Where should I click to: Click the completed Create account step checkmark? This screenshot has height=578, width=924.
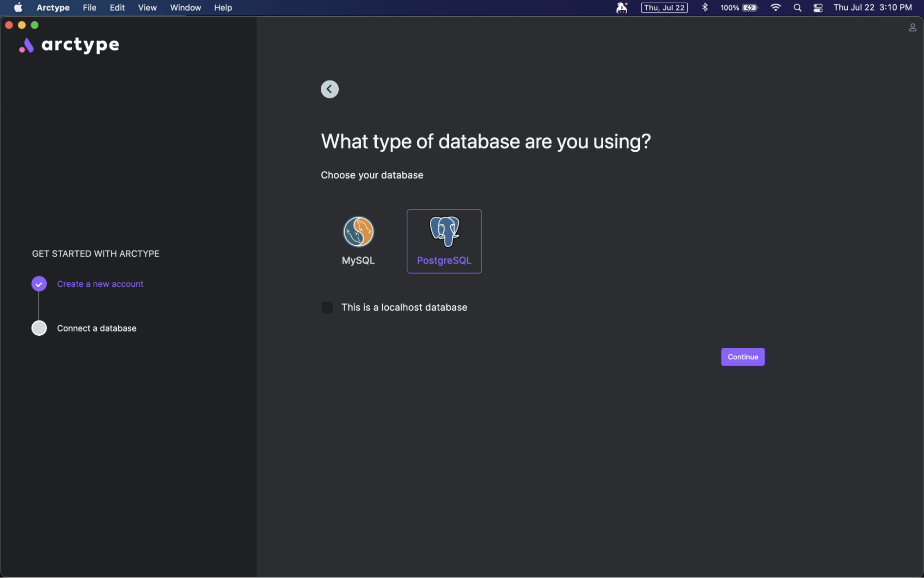(39, 284)
